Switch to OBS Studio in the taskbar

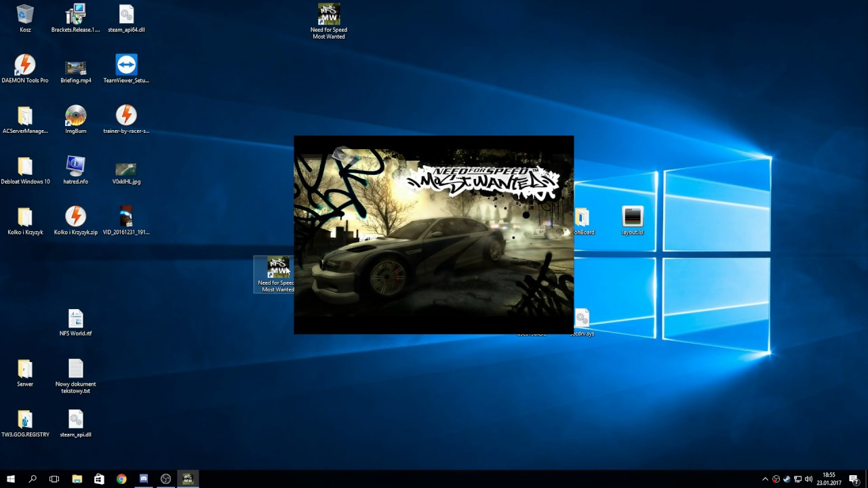(165, 479)
